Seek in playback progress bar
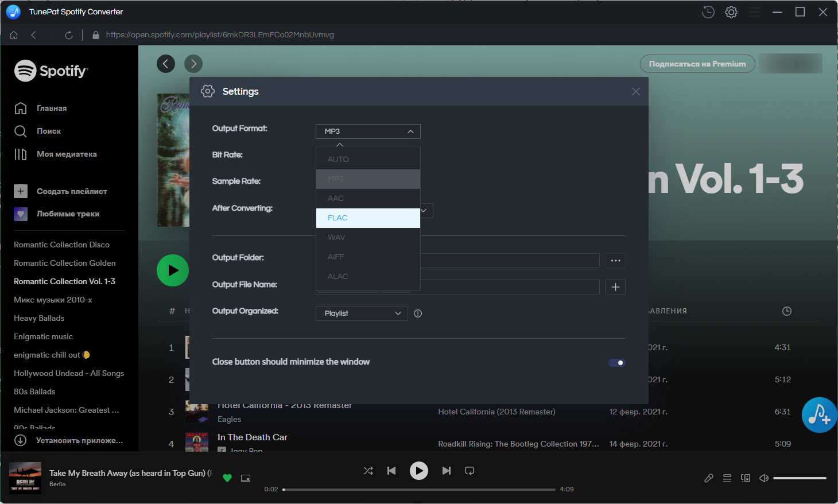This screenshot has width=838, height=504. (x=419, y=490)
